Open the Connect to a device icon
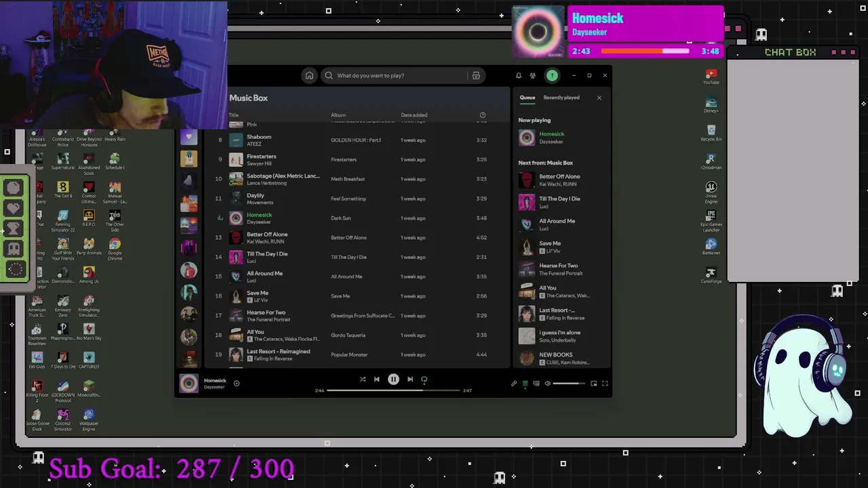This screenshot has height=488, width=868. click(x=536, y=384)
